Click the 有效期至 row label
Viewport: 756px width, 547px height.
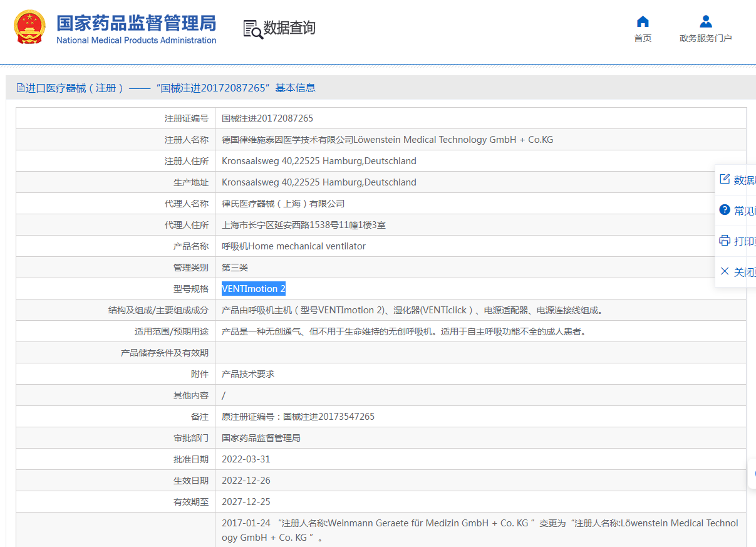[191, 502]
